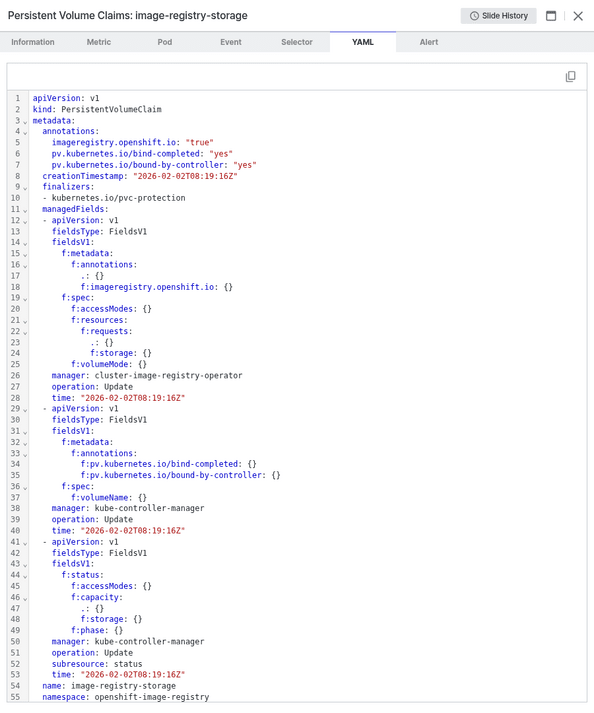
Task: Select the Selector tab
Action: click(297, 42)
